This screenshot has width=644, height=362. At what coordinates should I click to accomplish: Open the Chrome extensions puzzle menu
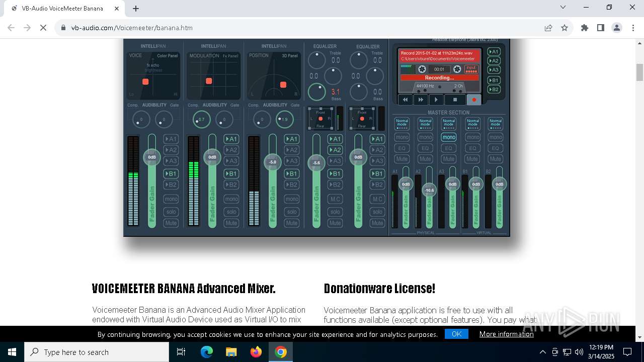tap(585, 28)
